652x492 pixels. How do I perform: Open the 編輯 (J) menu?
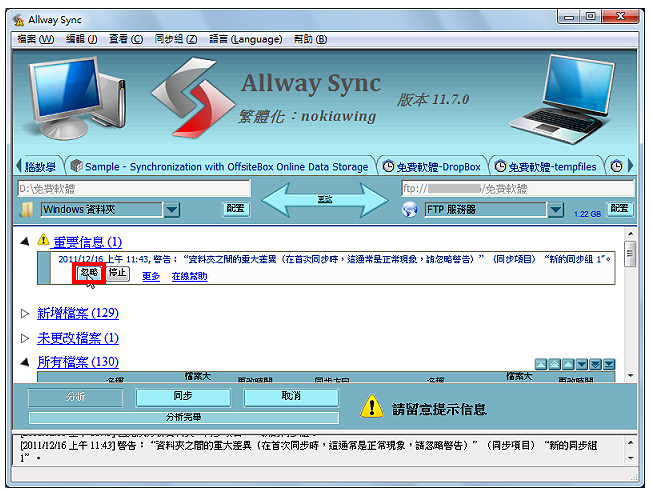[x=82, y=39]
